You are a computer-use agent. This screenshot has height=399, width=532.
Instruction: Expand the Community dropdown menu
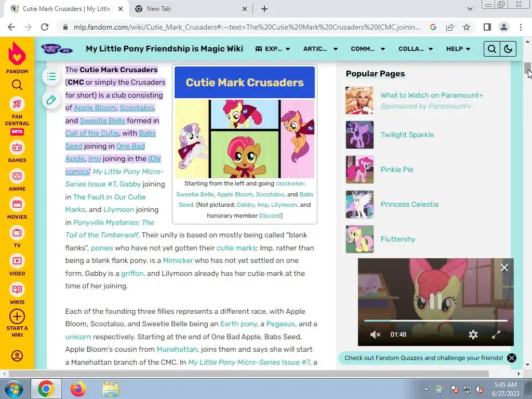click(x=368, y=49)
